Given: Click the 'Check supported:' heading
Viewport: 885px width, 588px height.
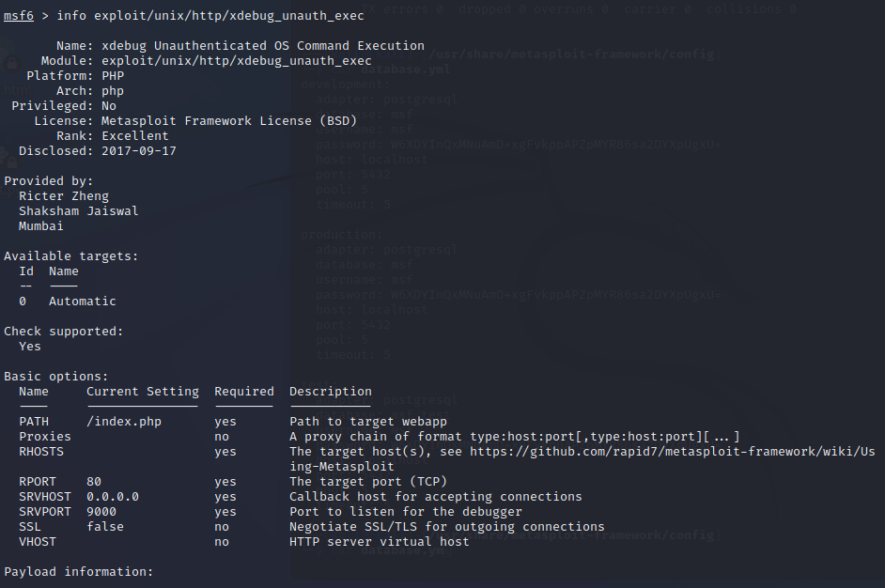Looking at the screenshot, I should (x=63, y=332).
